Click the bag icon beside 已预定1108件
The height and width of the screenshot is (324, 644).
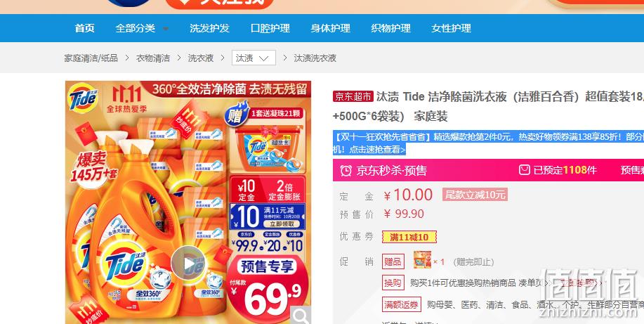pyautogui.click(x=524, y=170)
